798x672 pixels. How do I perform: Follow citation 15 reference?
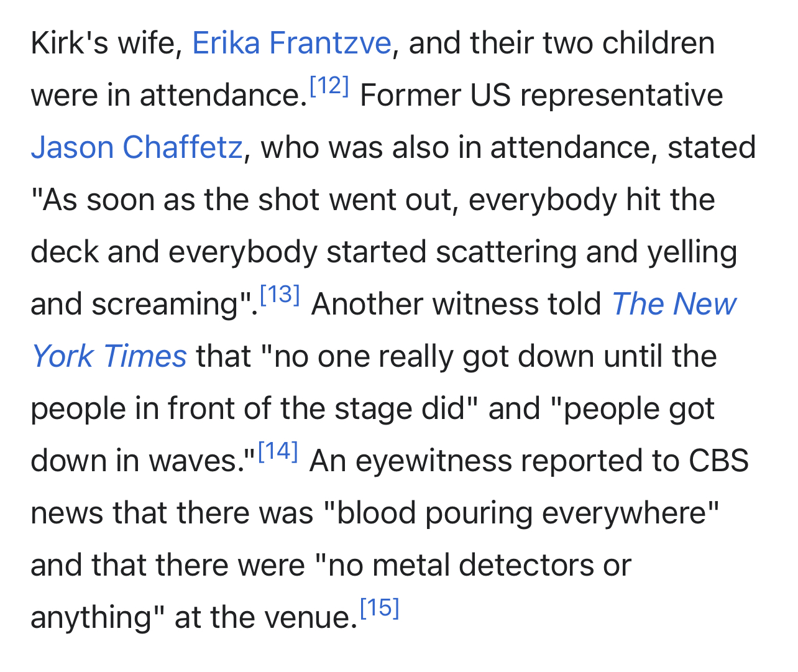(379, 607)
